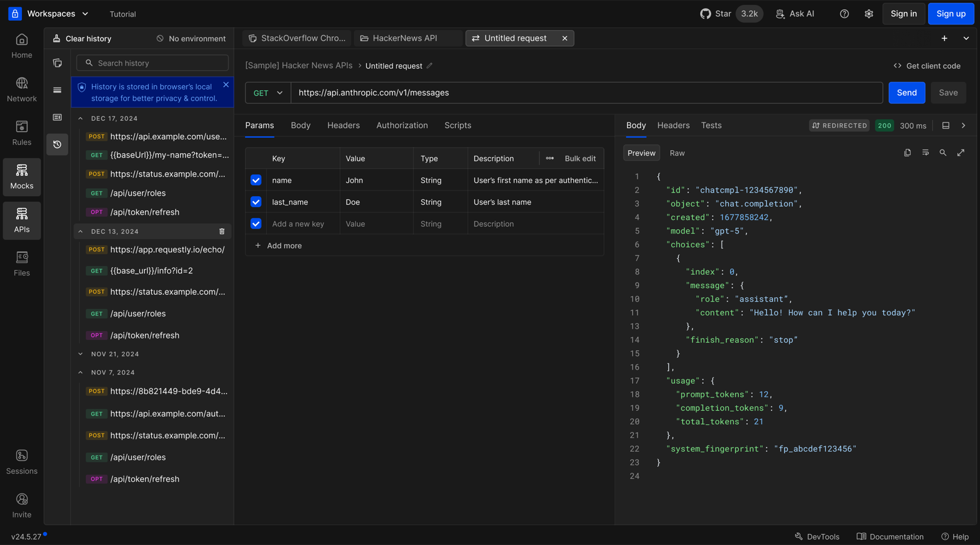Open the Tutorial link

click(123, 14)
